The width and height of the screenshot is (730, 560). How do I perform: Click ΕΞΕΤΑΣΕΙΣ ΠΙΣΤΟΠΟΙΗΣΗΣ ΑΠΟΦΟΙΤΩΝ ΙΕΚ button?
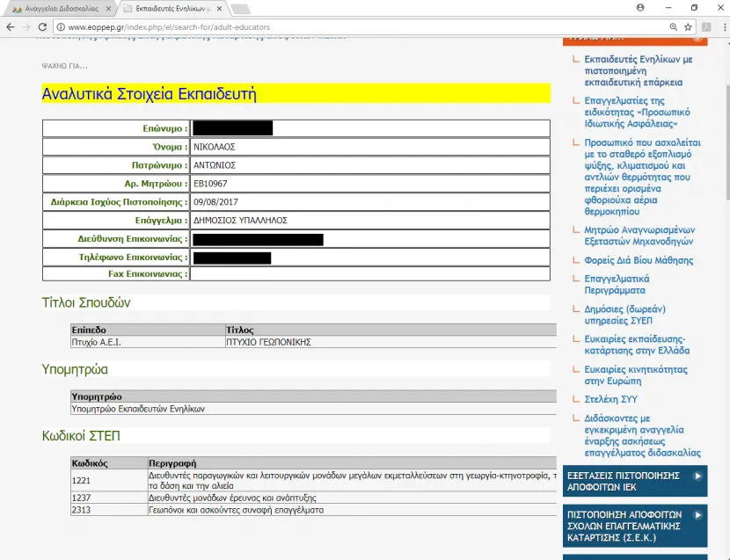coord(635,481)
